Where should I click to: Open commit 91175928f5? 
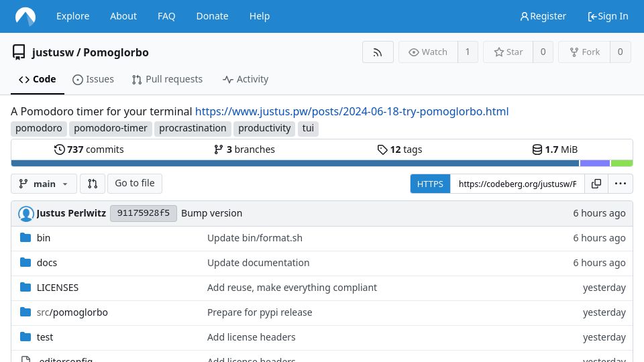[x=144, y=213]
